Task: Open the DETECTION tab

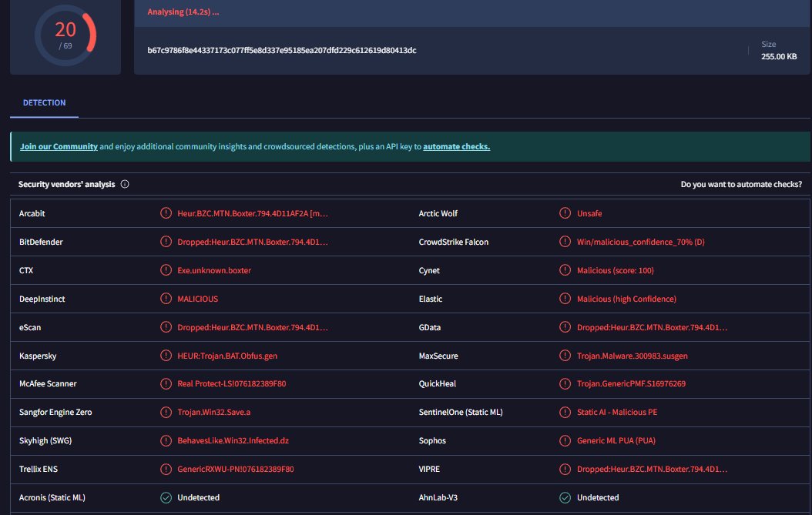Action: tap(44, 102)
